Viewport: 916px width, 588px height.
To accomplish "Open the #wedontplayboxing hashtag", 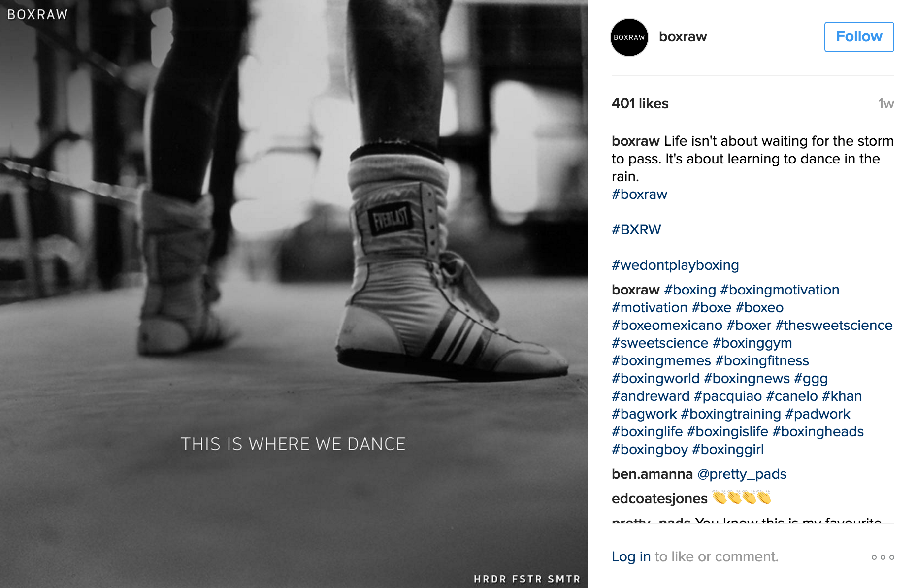I will tap(675, 265).
